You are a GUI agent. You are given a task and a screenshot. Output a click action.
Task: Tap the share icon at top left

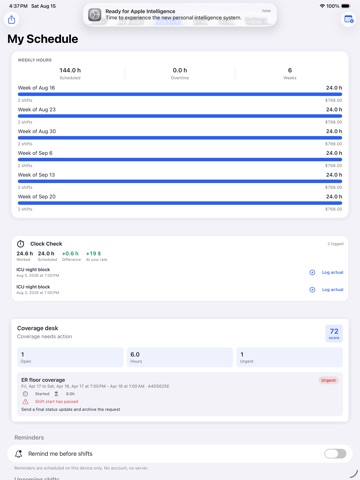pos(11,19)
